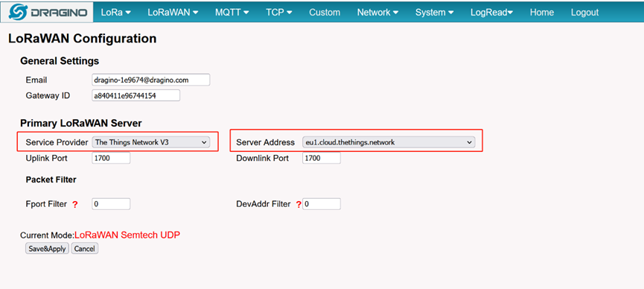
Task: Go to the Home page
Action: point(542,13)
